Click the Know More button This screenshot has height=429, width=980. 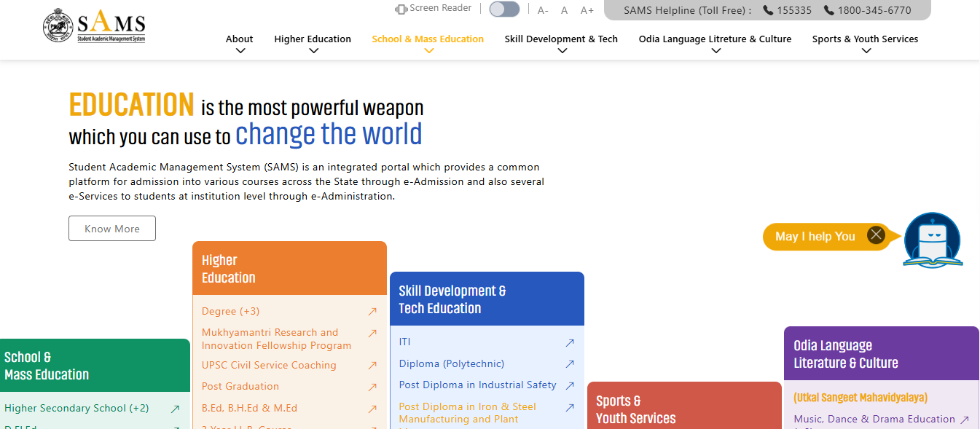coord(112,229)
